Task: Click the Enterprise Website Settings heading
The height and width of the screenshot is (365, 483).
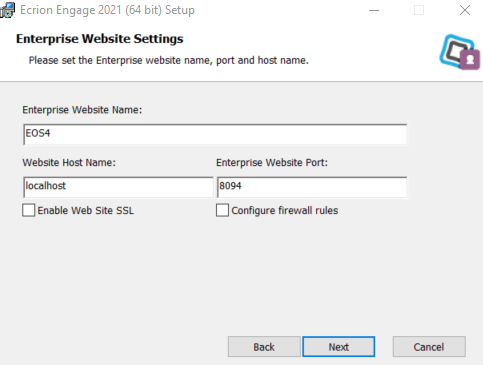Action: point(100,39)
